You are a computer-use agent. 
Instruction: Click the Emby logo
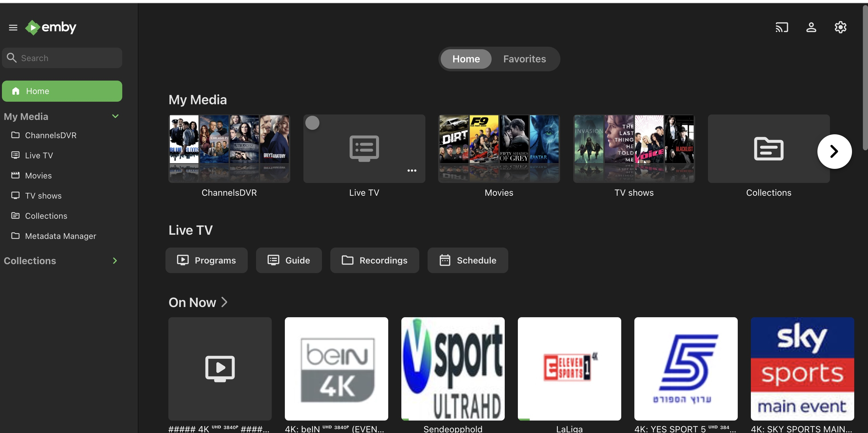coord(51,27)
